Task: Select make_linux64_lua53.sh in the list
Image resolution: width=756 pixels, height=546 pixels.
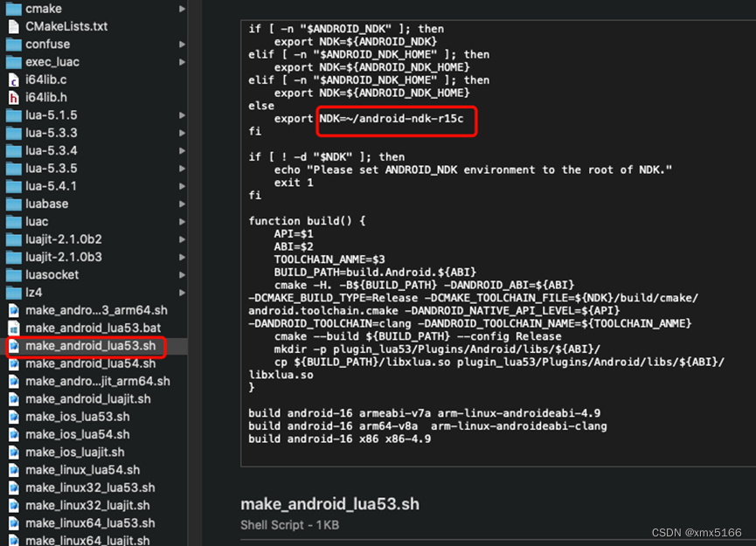Action: (87, 522)
